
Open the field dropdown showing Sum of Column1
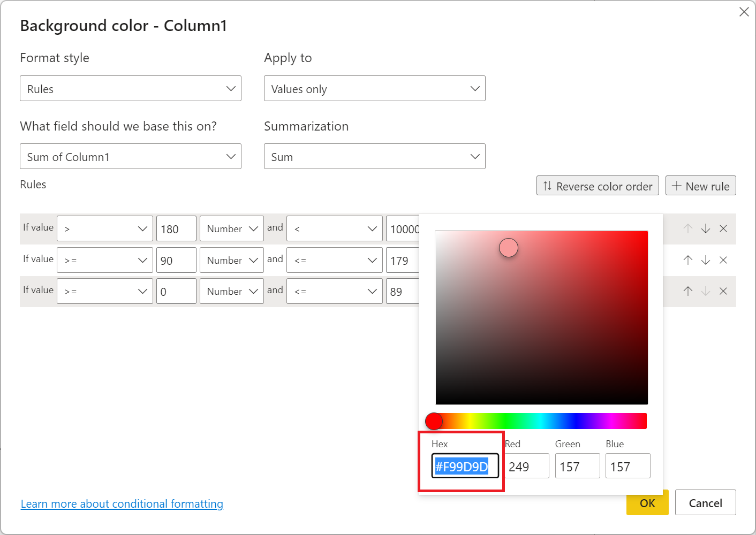click(131, 156)
